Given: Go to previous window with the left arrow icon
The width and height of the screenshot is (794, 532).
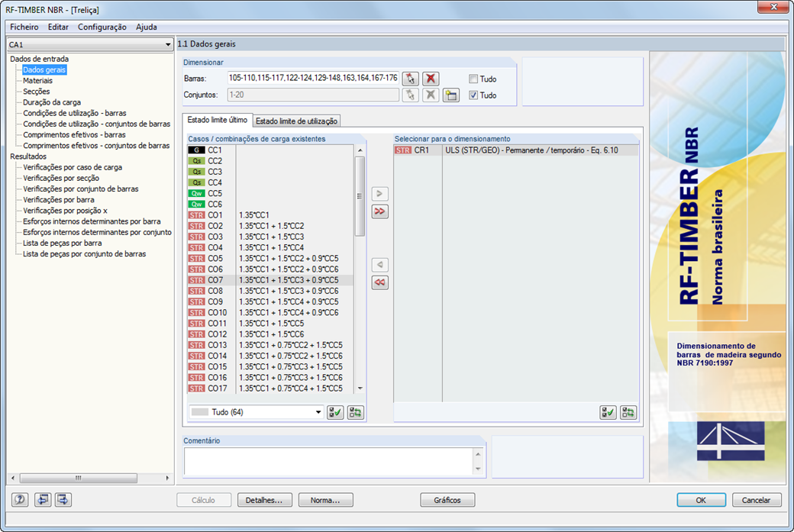Looking at the screenshot, I should coord(43,500).
